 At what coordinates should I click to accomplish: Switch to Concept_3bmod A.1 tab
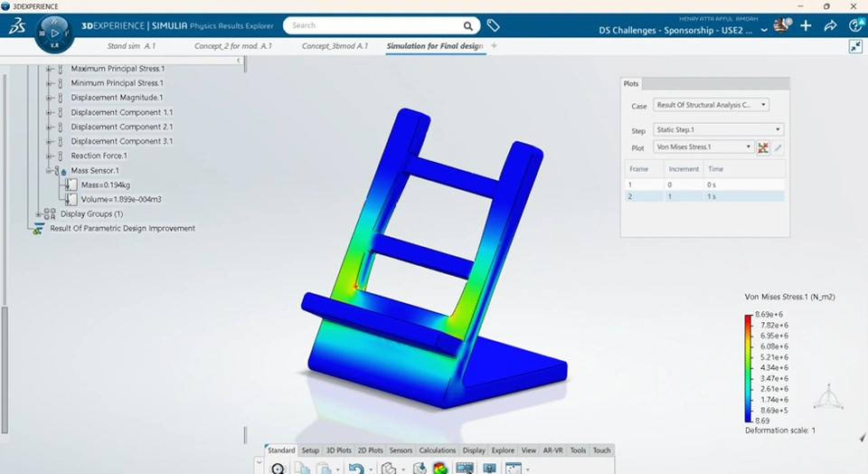point(335,46)
